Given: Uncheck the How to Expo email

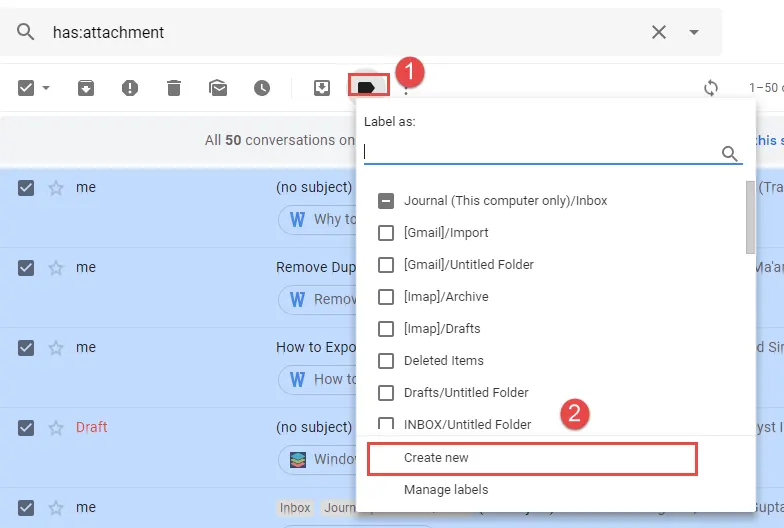Looking at the screenshot, I should point(26,348).
